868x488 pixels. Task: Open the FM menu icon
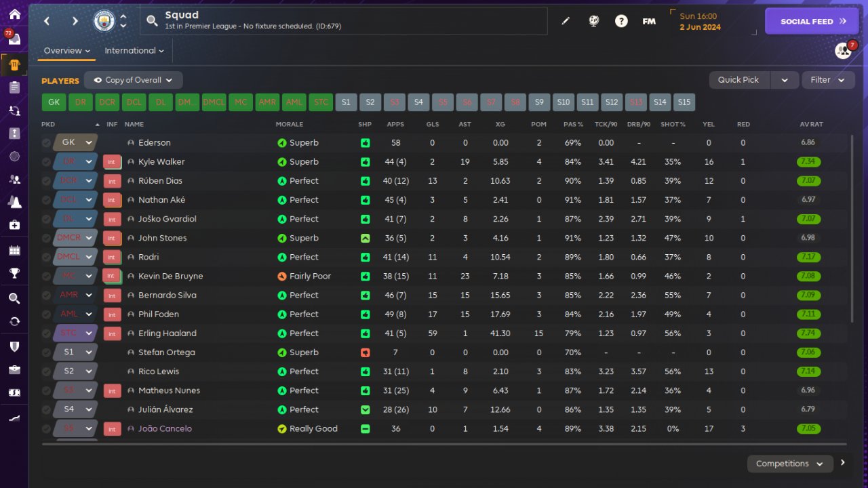pos(649,21)
